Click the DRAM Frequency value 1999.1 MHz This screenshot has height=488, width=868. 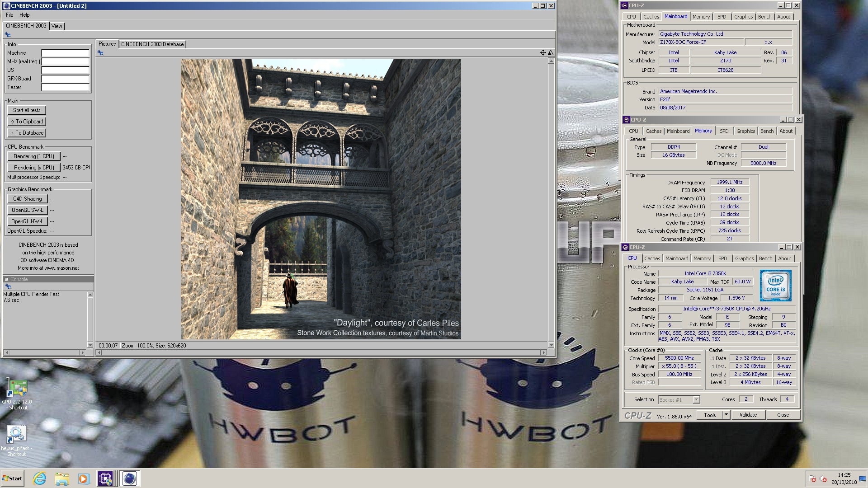730,182
